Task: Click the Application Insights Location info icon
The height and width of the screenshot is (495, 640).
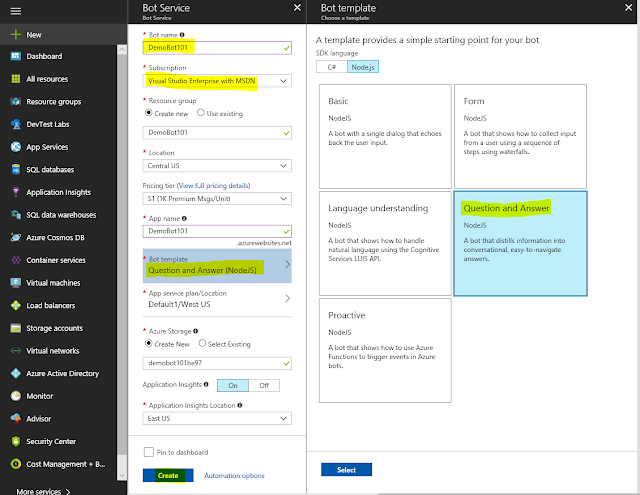Action: pyautogui.click(x=240, y=405)
